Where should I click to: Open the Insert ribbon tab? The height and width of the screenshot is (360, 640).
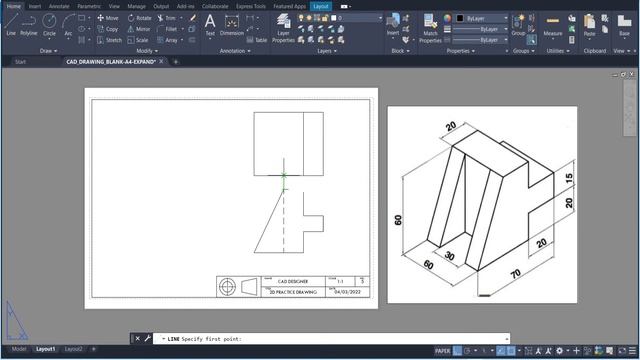pyautogui.click(x=34, y=6)
